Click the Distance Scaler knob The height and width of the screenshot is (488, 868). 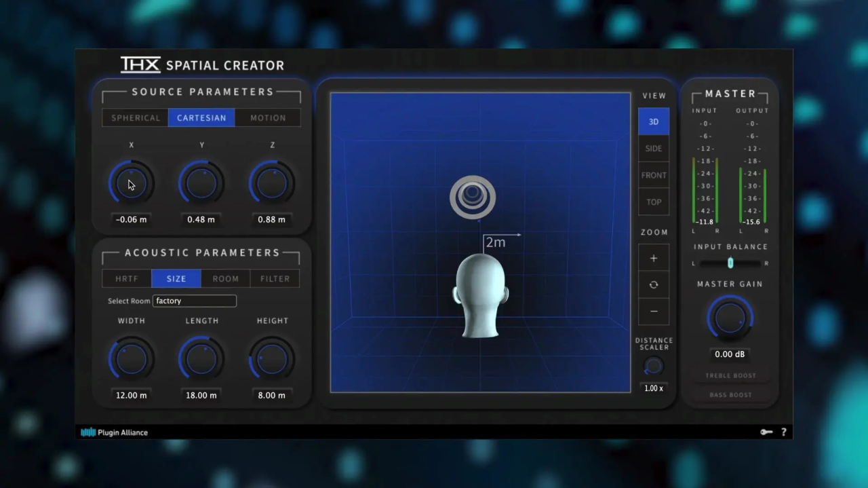coord(652,367)
